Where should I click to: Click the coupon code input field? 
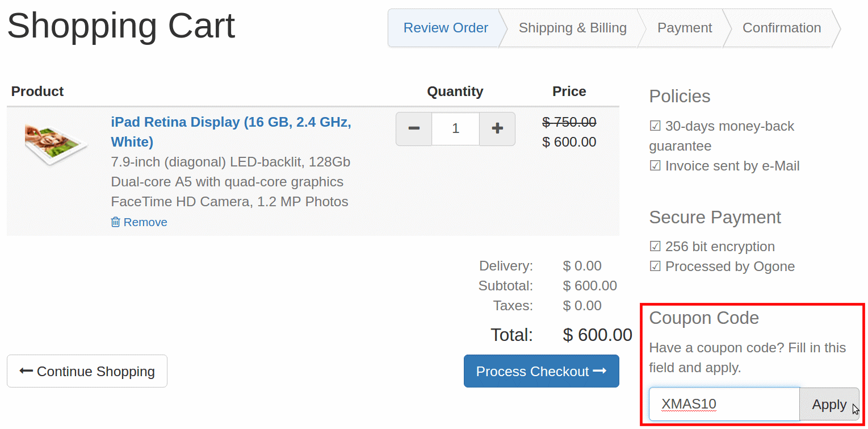(724, 405)
